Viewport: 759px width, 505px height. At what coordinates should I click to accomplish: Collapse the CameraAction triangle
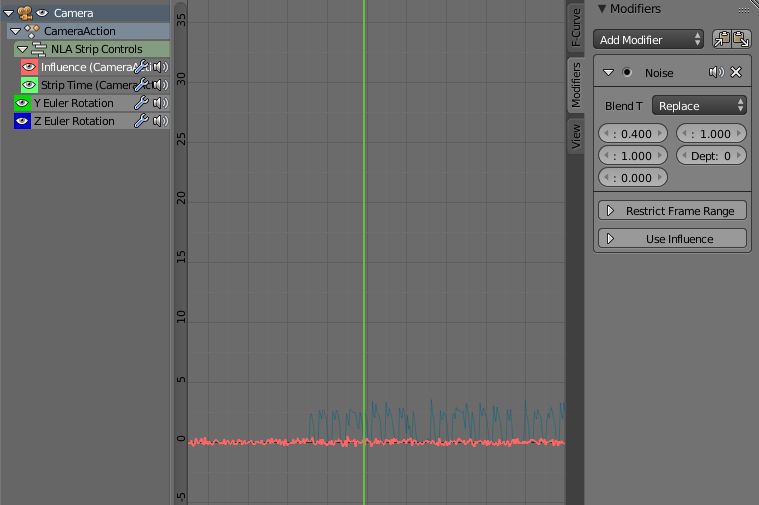15,31
